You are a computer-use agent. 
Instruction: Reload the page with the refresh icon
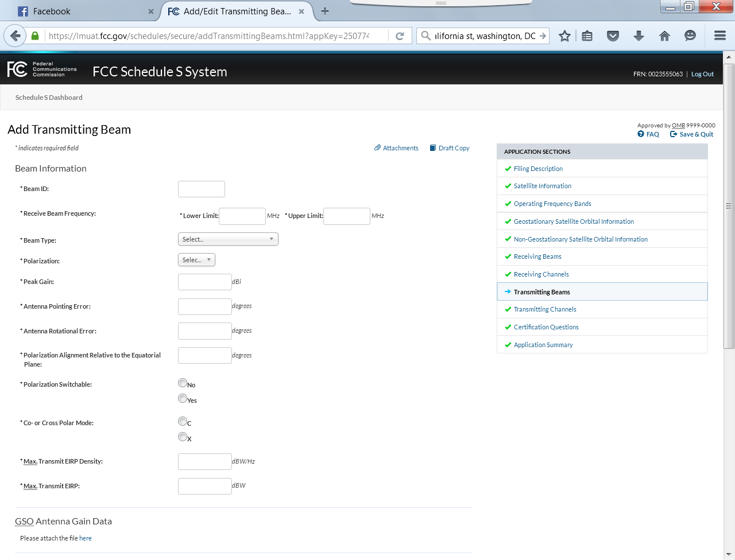(x=400, y=36)
